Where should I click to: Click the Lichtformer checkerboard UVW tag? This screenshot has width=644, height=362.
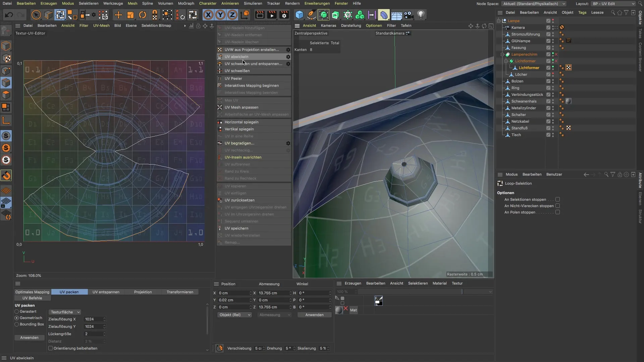(569, 68)
